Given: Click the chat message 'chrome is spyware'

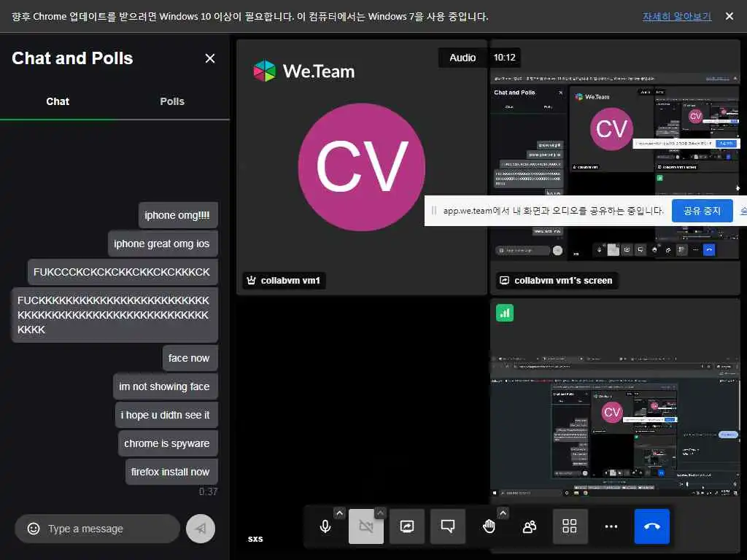Looking at the screenshot, I should 167,443.
